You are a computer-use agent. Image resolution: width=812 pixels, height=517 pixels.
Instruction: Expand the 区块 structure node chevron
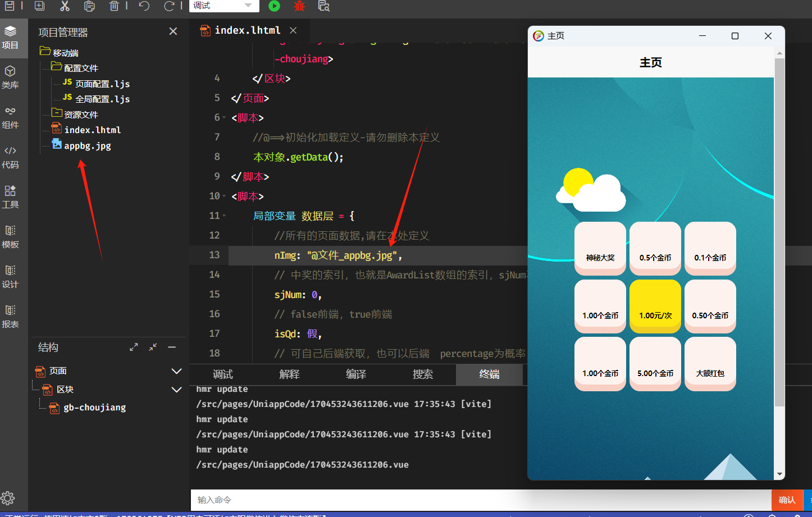tap(176, 390)
